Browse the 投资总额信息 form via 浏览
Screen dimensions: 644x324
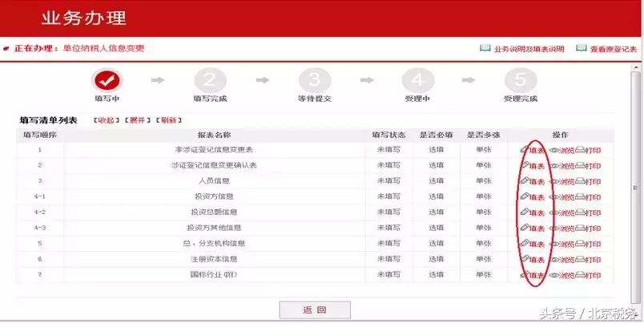(561, 213)
